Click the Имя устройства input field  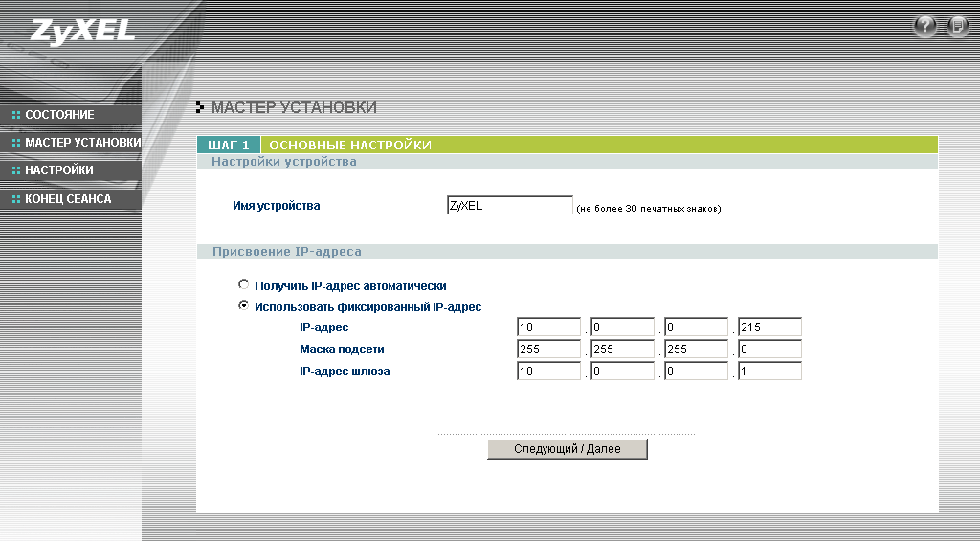tap(510, 205)
